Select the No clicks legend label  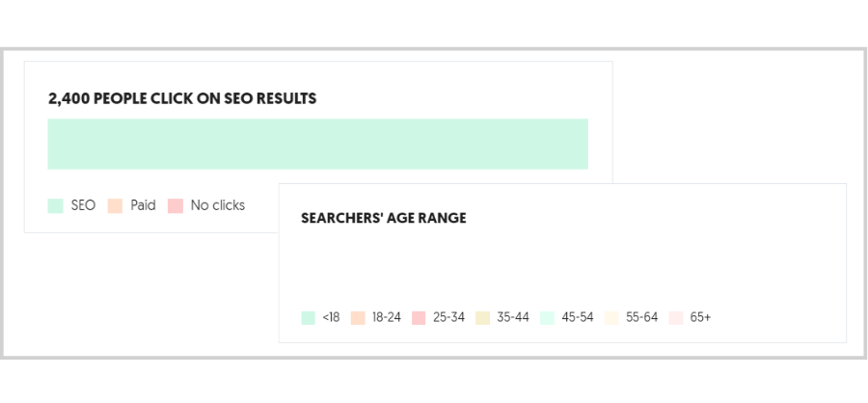218,205
